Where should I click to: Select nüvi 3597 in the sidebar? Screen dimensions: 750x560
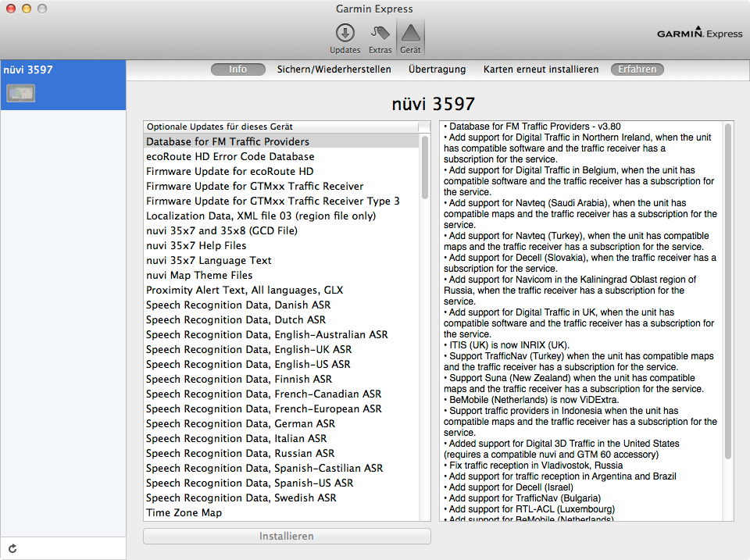[29, 70]
